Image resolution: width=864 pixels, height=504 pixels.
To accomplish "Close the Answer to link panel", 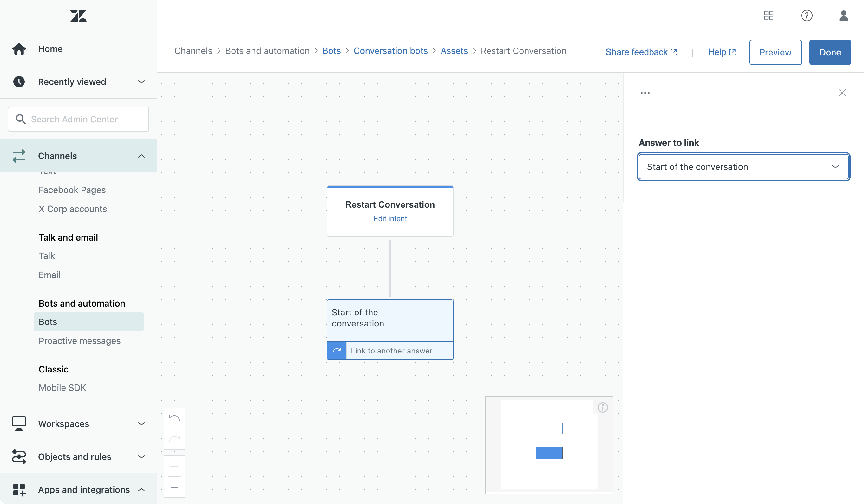I will click(x=842, y=93).
